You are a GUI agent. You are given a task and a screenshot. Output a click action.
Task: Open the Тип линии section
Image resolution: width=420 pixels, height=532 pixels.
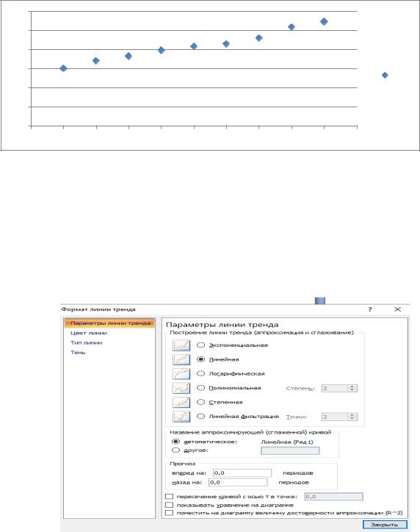pyautogui.click(x=86, y=342)
